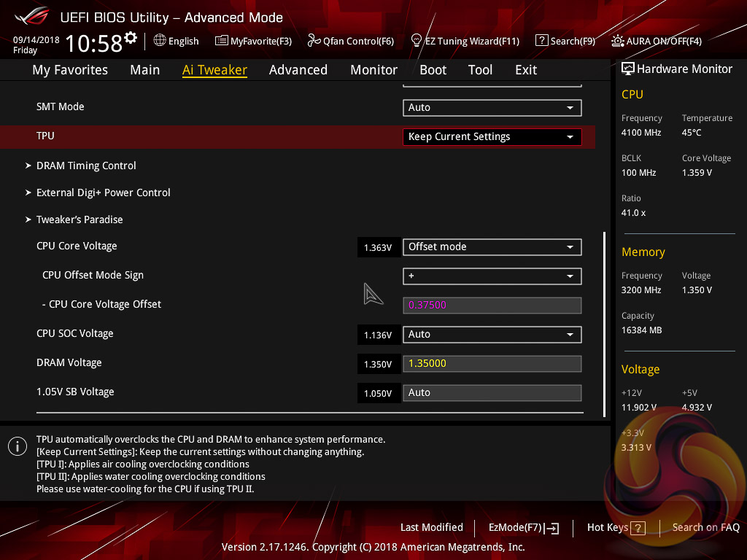Click the settings gear icon beside the clock
The width and height of the screenshot is (747, 560).
[131, 38]
